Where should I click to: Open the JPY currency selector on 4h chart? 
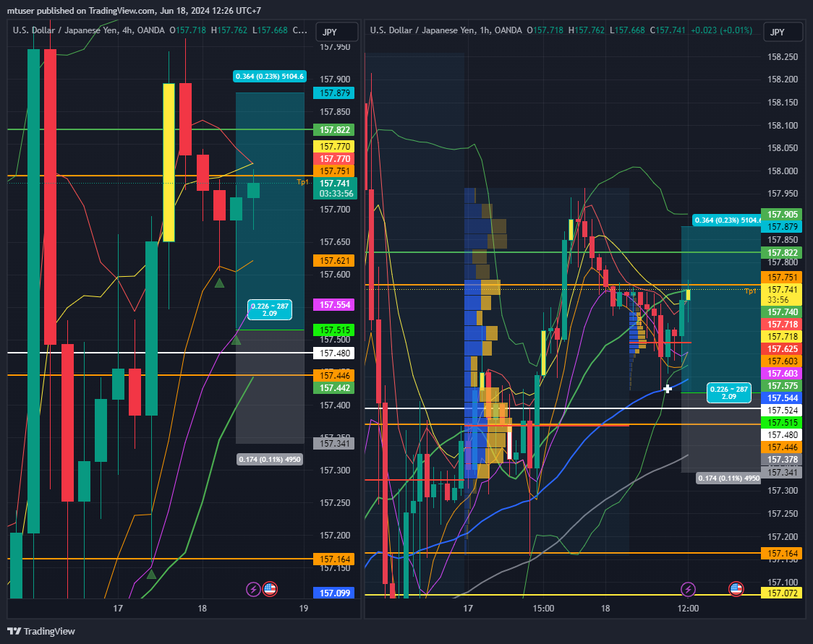click(x=337, y=32)
